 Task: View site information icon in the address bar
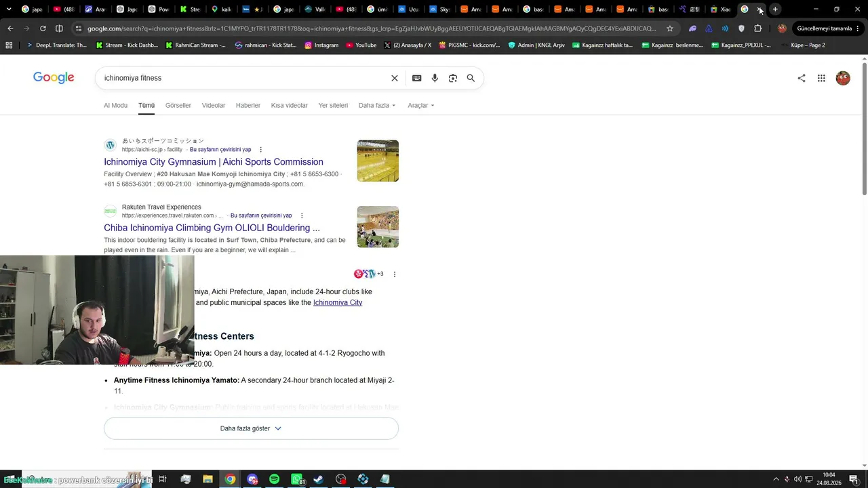point(79,28)
